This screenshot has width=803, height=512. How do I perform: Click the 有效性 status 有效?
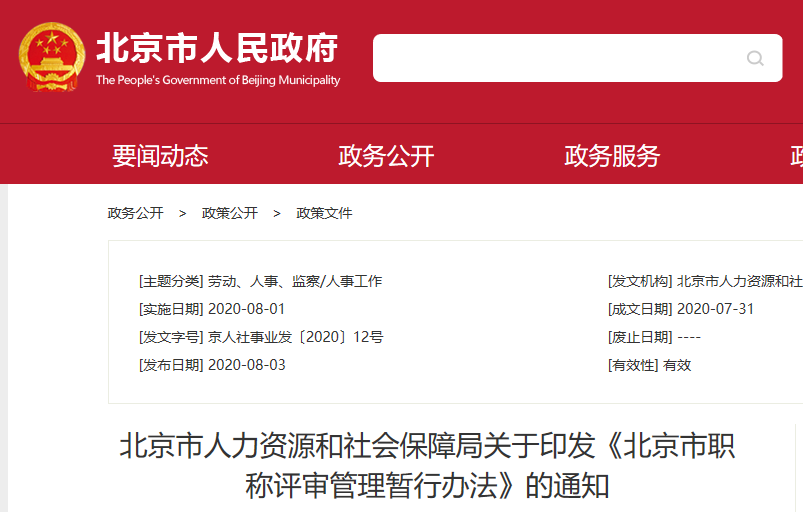coord(677,365)
